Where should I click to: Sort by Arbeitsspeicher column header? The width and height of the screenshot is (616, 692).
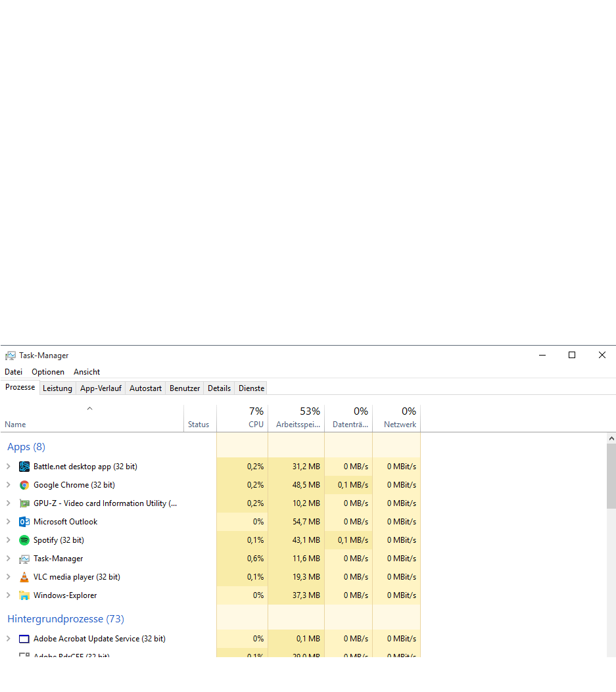(x=296, y=418)
